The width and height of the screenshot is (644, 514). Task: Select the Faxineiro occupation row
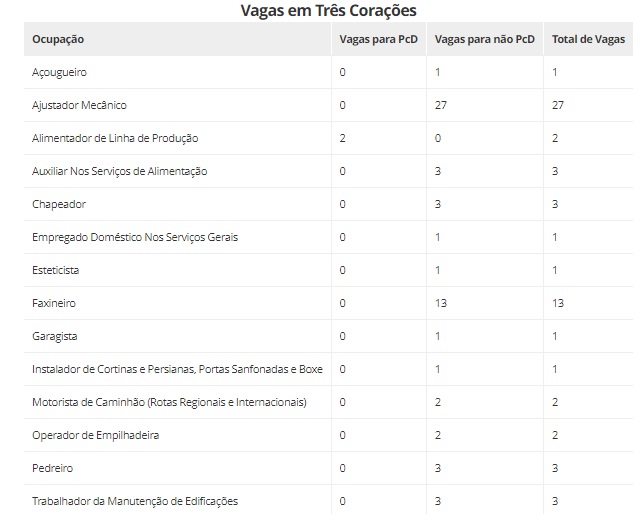[54, 303]
